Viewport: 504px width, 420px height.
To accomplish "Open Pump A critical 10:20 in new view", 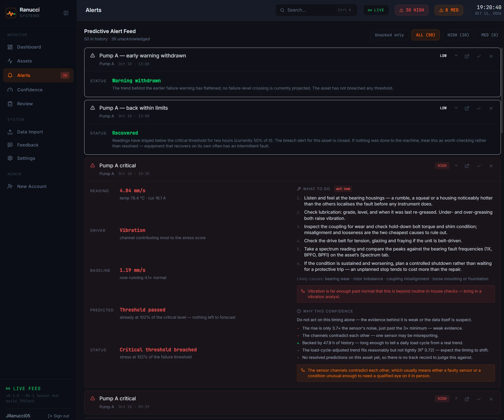I will pos(467,166).
